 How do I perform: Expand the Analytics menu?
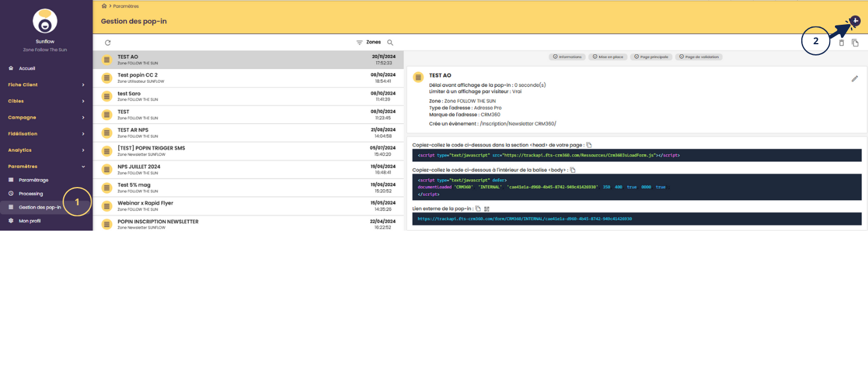[x=46, y=150]
